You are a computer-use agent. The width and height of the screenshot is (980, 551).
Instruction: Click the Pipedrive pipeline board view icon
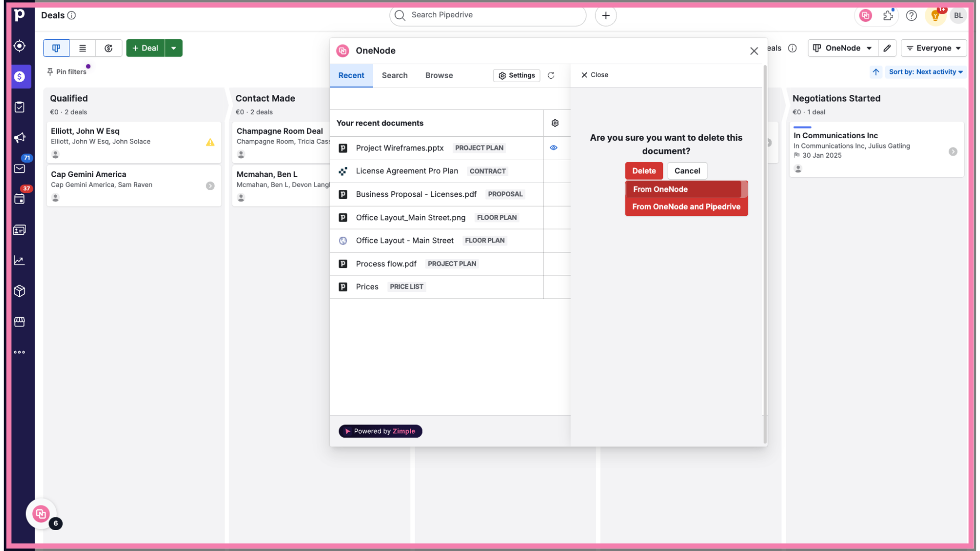point(57,48)
